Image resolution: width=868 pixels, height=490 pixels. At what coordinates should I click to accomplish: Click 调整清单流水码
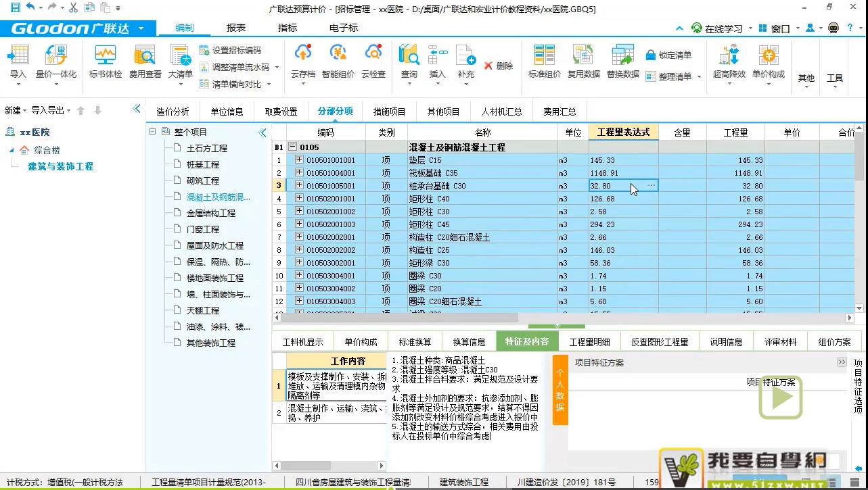[234, 68]
